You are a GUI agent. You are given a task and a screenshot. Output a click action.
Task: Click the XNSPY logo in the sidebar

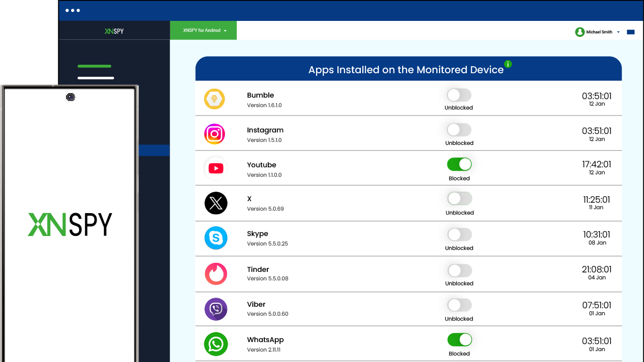click(114, 31)
